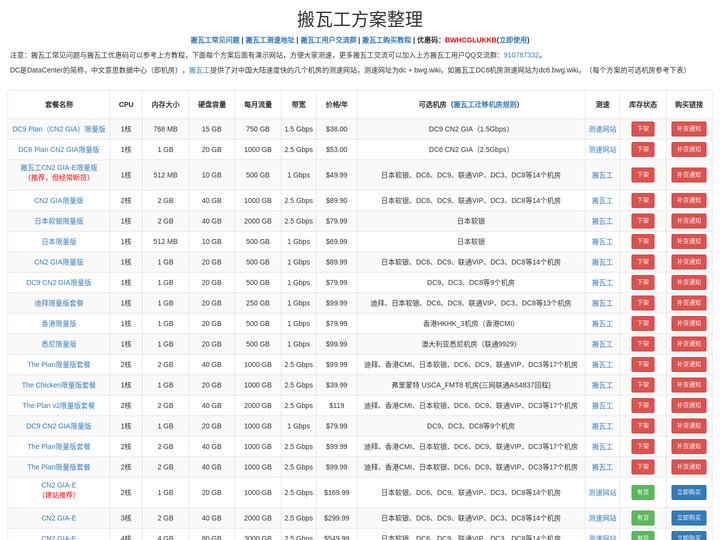
Task: Open the DC6 Plan CN2 GIA限量版 plan link
Action: [x=59, y=150]
